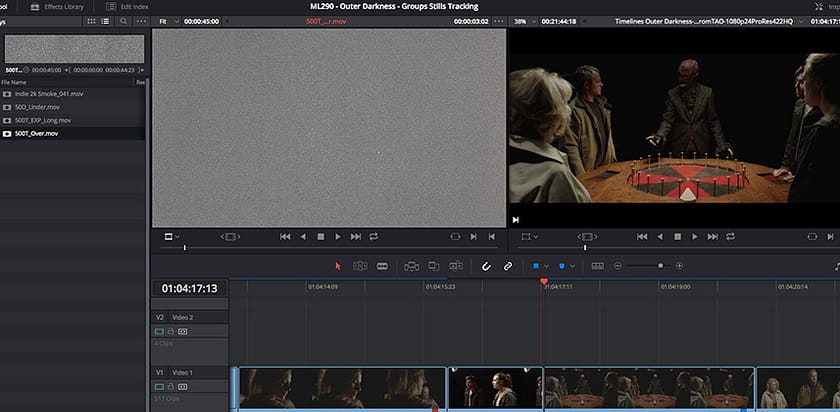
Task: Toggle Video 1 track enable
Action: [159, 387]
